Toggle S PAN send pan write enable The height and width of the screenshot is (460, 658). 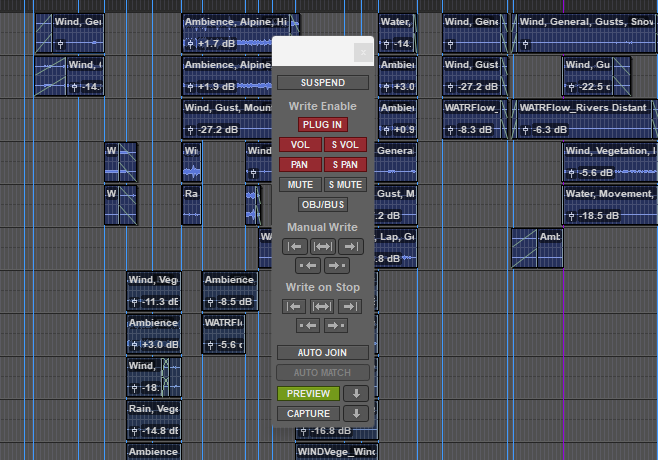tap(345, 165)
